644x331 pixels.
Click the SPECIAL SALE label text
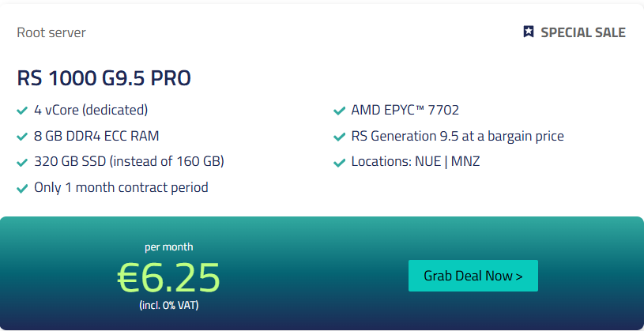coord(583,32)
